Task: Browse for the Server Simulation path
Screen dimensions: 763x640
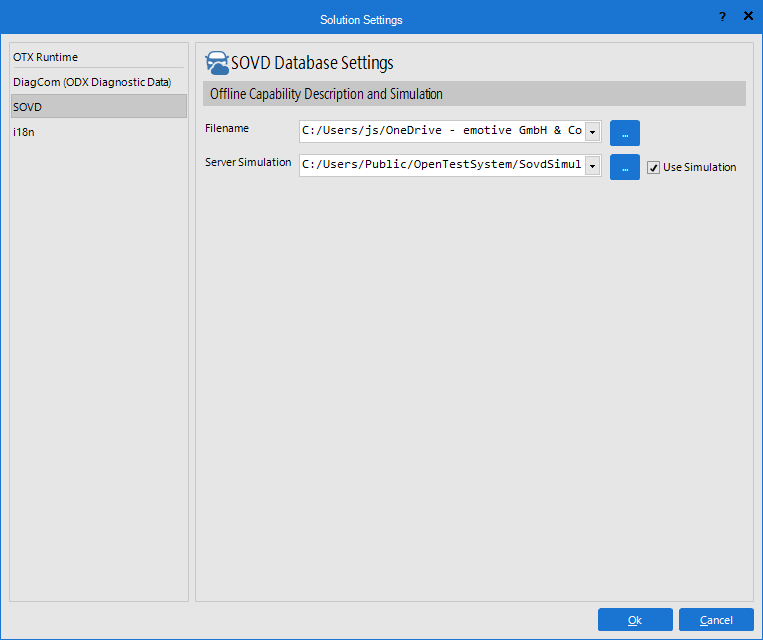Action: pos(624,167)
